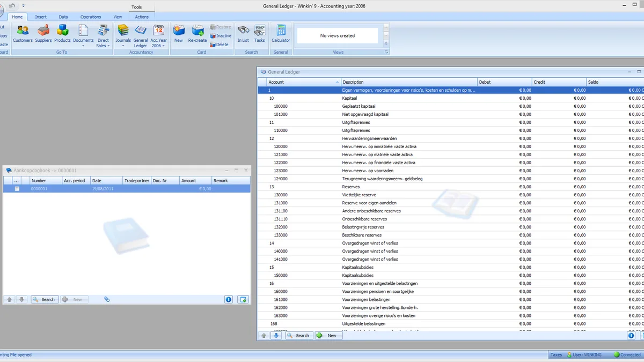Switch to the View ribbon tab
Viewport: 644px width, 362px height.
pyautogui.click(x=118, y=17)
